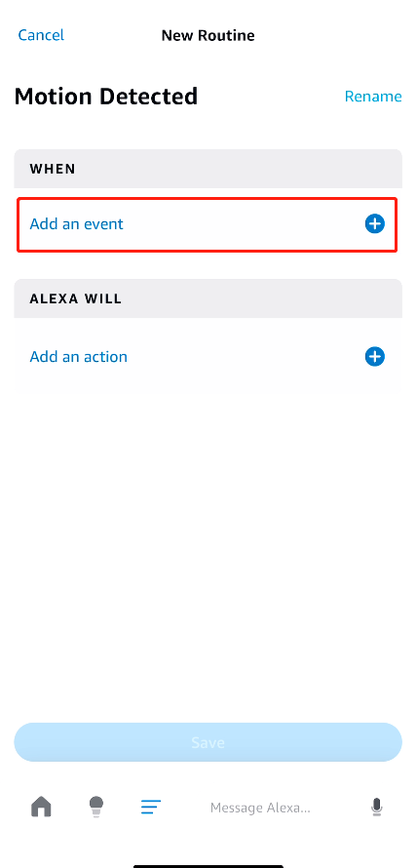The image size is (417, 868).
Task: Open the Devices lightbulb icon
Action: 96,807
